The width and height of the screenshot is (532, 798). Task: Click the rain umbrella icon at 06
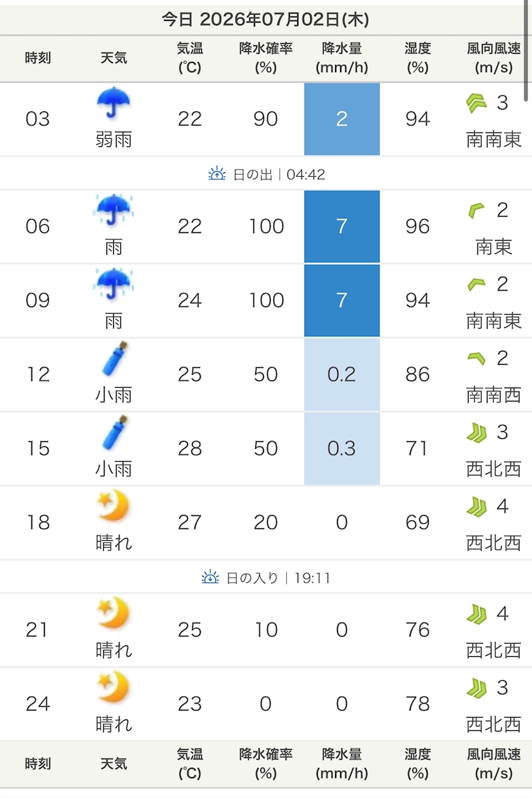[114, 211]
